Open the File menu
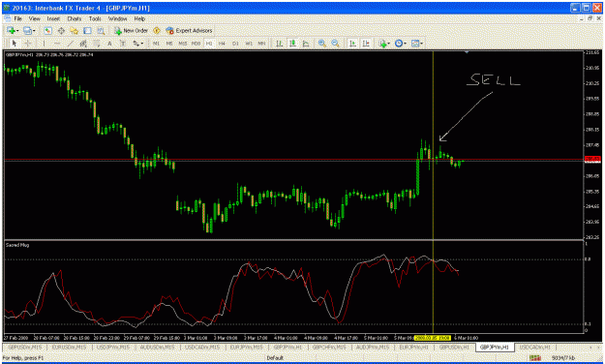Screen dimensions: 605x364 [17, 18]
